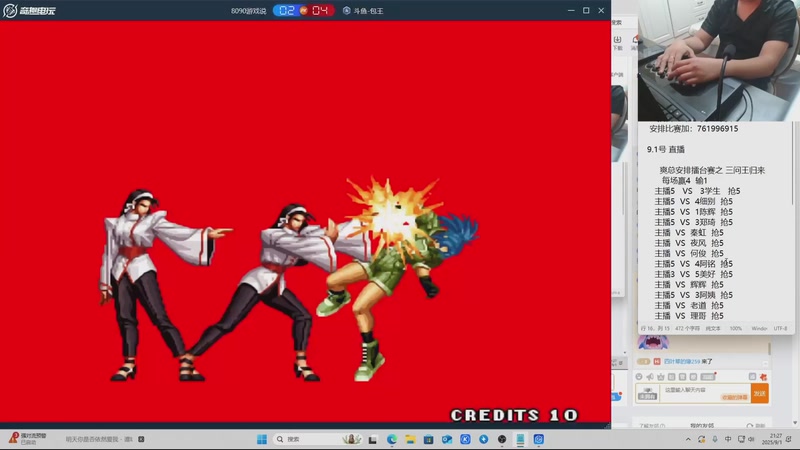Click the 100% zoom level in Notepad status bar
800x450 pixels.
[x=735, y=329]
